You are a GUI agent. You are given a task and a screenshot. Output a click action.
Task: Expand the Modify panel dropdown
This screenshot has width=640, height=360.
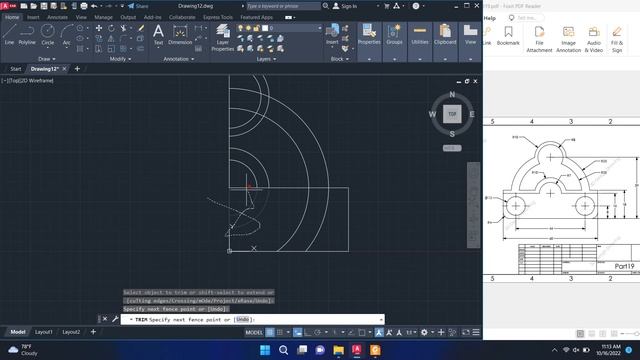(x=120, y=59)
